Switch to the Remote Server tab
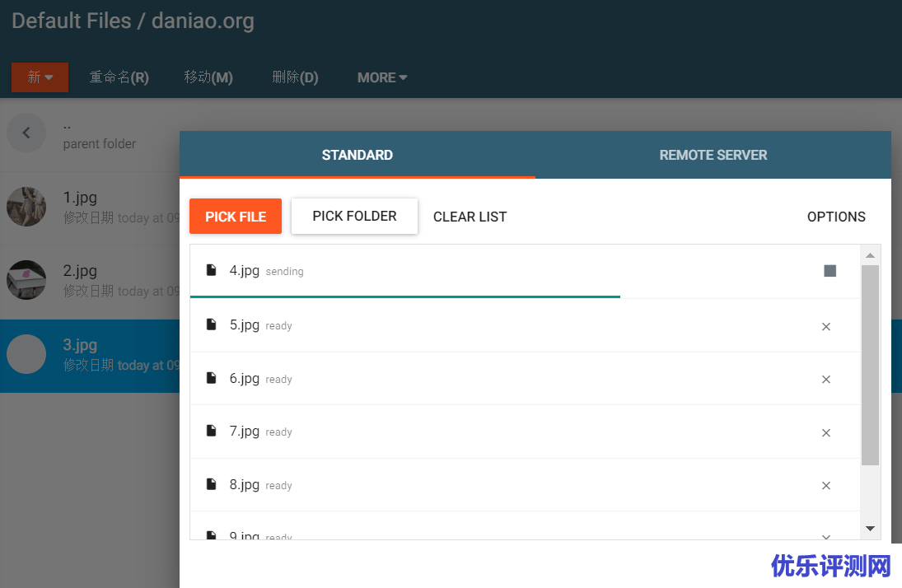Image resolution: width=902 pixels, height=588 pixels. (713, 155)
